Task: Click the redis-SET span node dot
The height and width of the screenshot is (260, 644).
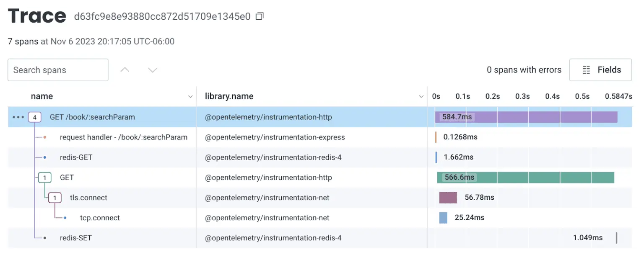Action: pos(45,238)
